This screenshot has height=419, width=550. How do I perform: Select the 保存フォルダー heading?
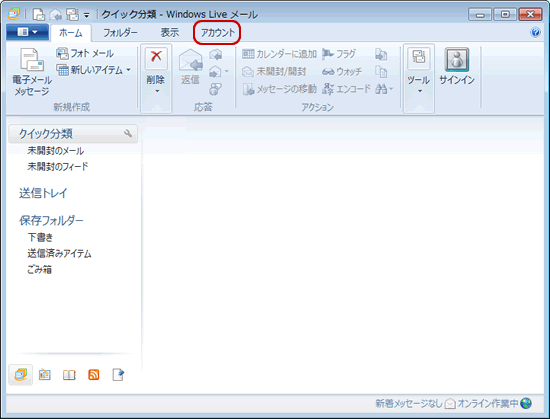(51, 220)
